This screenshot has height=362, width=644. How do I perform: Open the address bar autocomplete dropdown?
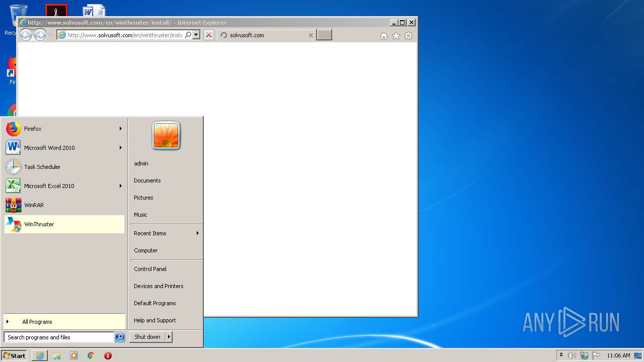[x=196, y=35]
